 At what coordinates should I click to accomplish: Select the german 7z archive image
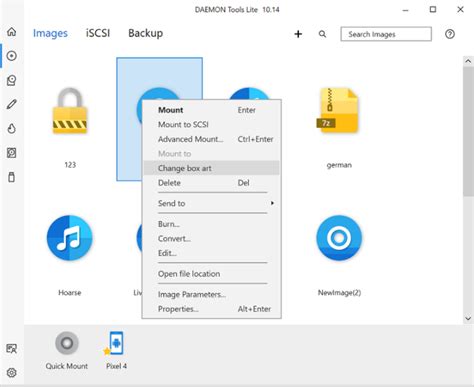click(339, 111)
